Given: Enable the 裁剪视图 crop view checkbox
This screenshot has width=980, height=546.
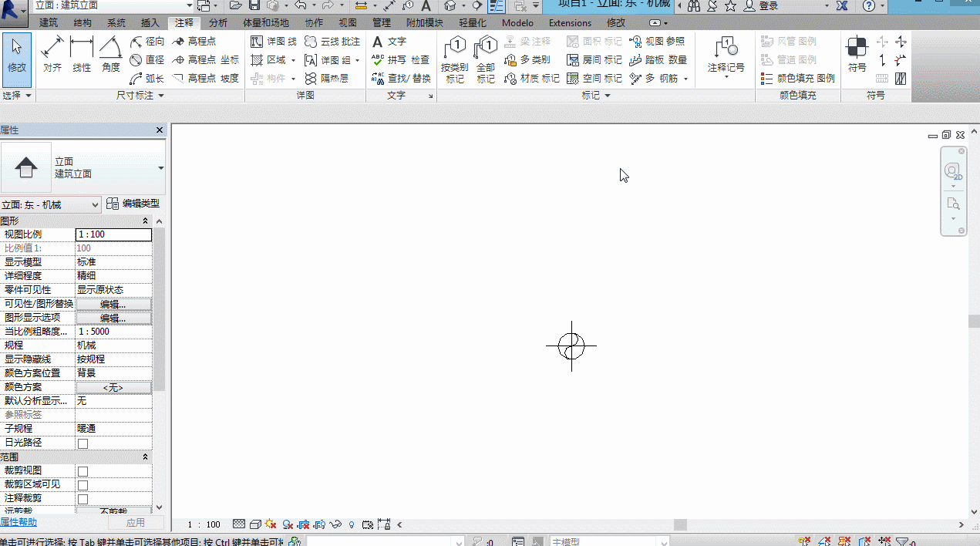Looking at the screenshot, I should coord(83,471).
